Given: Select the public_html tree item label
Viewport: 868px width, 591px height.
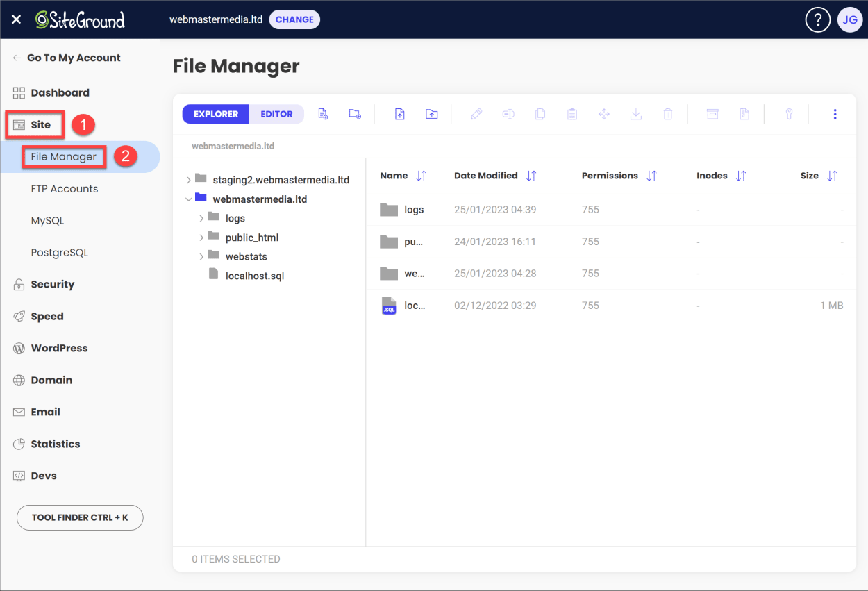Looking at the screenshot, I should tap(252, 238).
